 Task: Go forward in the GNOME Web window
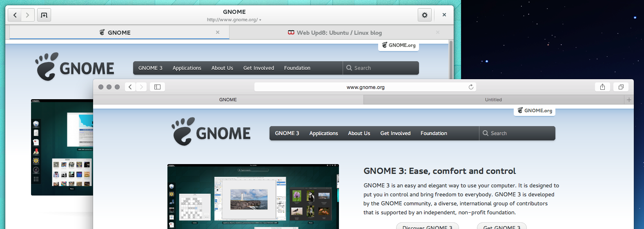coord(27,15)
